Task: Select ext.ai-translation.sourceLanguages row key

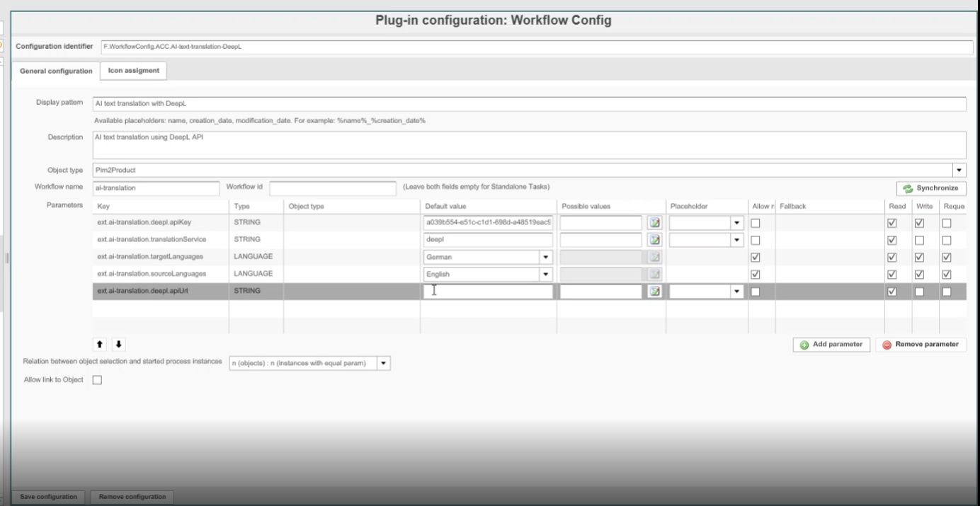Action: pos(151,274)
